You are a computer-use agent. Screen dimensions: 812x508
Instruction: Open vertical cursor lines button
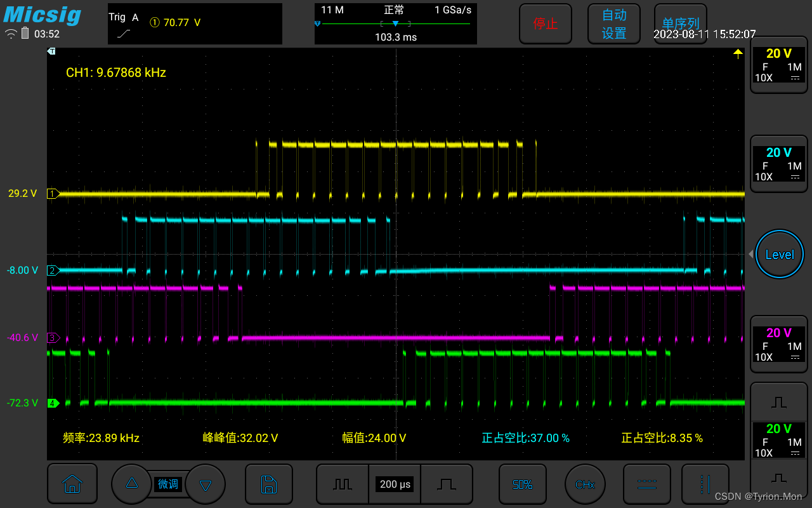(x=705, y=484)
